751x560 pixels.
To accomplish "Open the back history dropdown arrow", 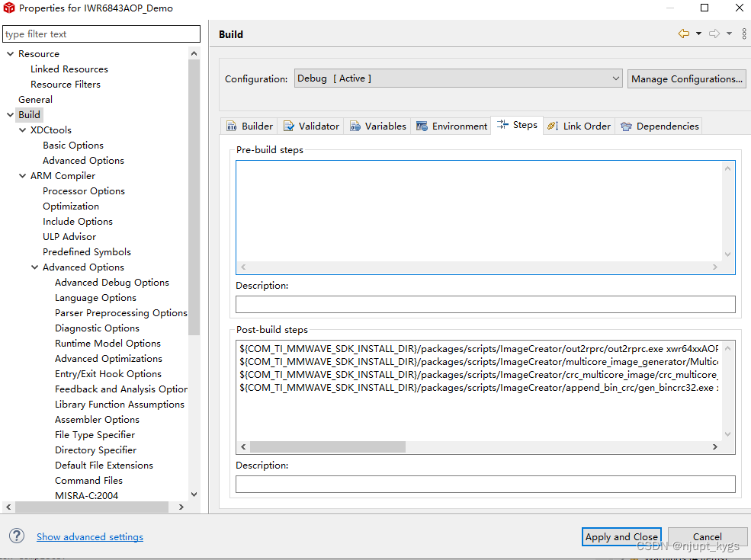I will click(698, 34).
